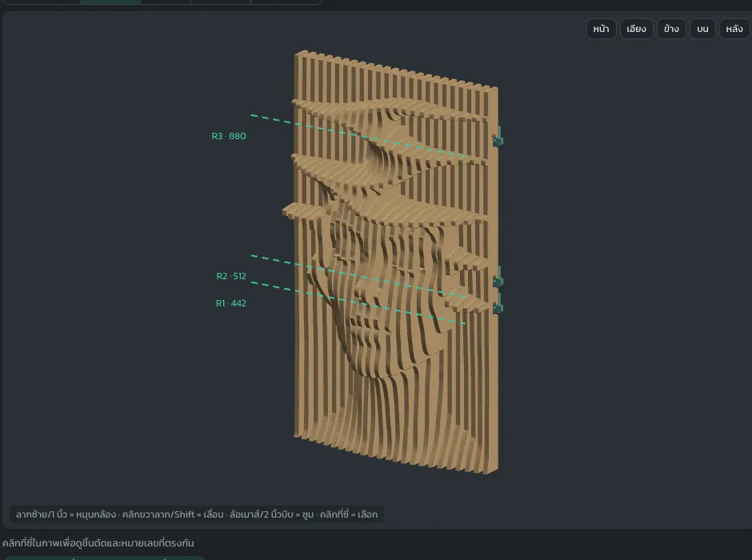Select the R1 · 442 rail label
752x560 pixels.
[x=230, y=303]
